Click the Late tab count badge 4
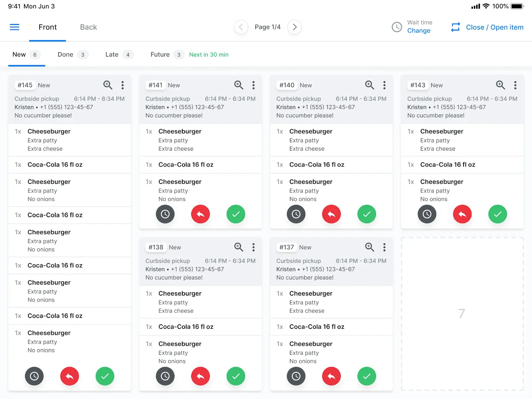This screenshot has width=532, height=399. [128, 55]
